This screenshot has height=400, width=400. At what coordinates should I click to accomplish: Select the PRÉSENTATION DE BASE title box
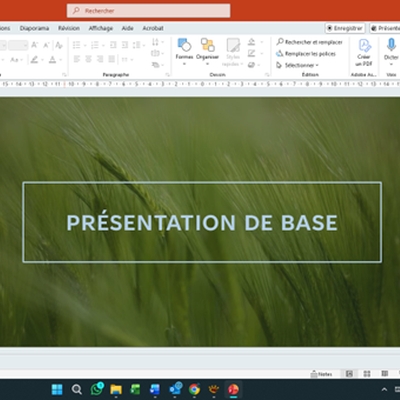tap(202, 222)
